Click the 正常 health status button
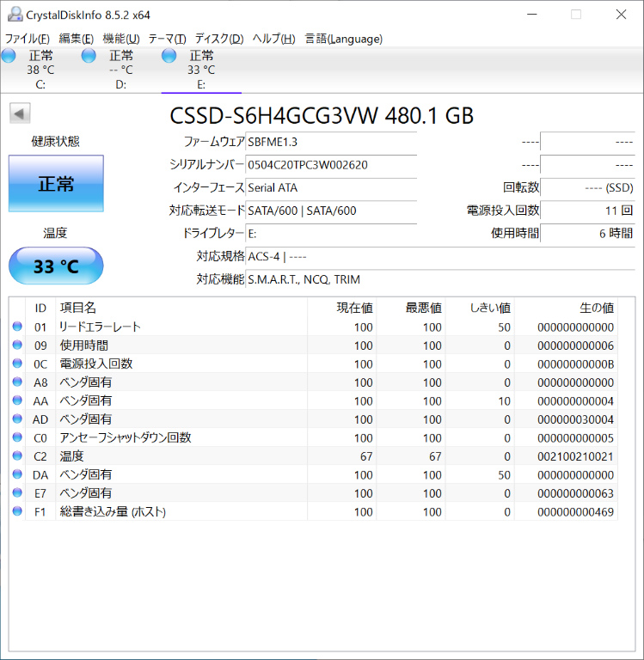The height and width of the screenshot is (660, 644). (x=56, y=183)
